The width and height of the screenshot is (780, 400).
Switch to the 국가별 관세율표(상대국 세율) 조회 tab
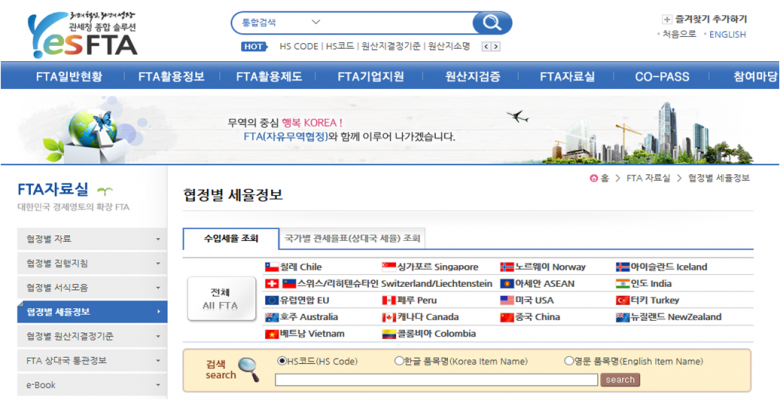click(352, 239)
